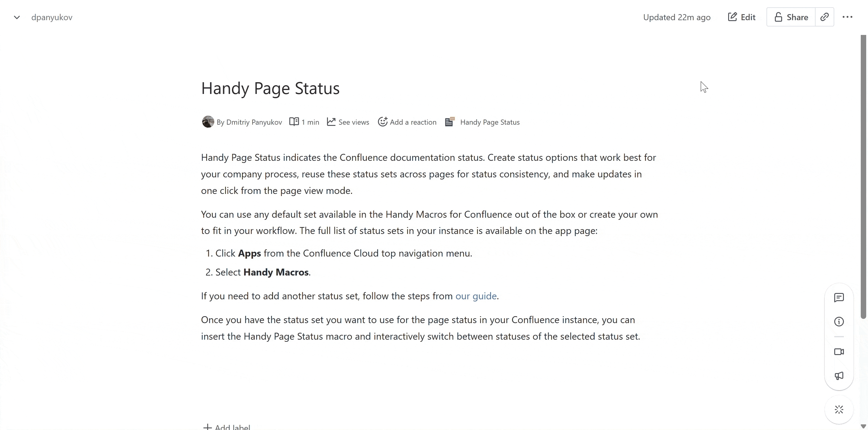
Task: Click the page info circle icon
Action: [x=839, y=322]
